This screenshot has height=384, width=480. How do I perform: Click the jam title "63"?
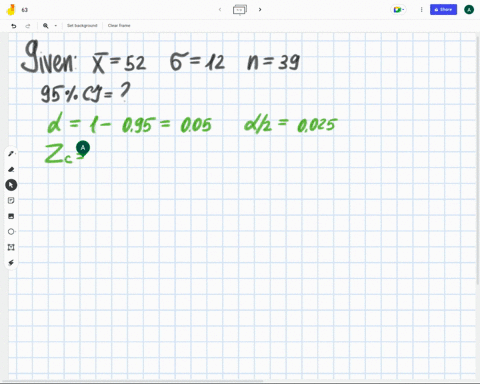pyautogui.click(x=25, y=10)
